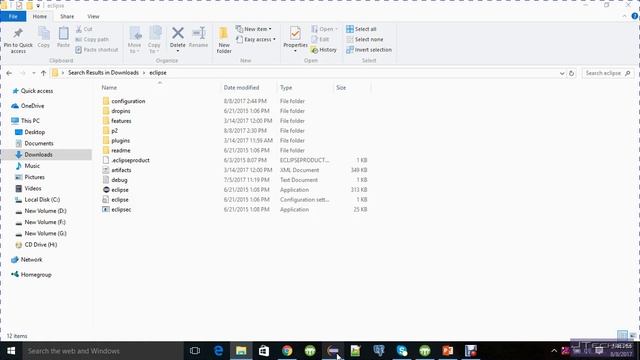Go back with the Back arrow
This screenshot has width=640, height=360.
pyautogui.click(x=9, y=73)
